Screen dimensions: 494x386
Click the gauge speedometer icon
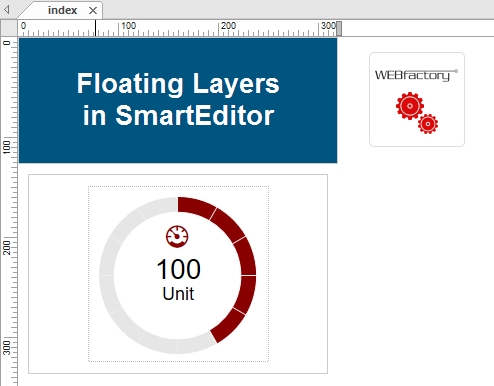pos(177,237)
